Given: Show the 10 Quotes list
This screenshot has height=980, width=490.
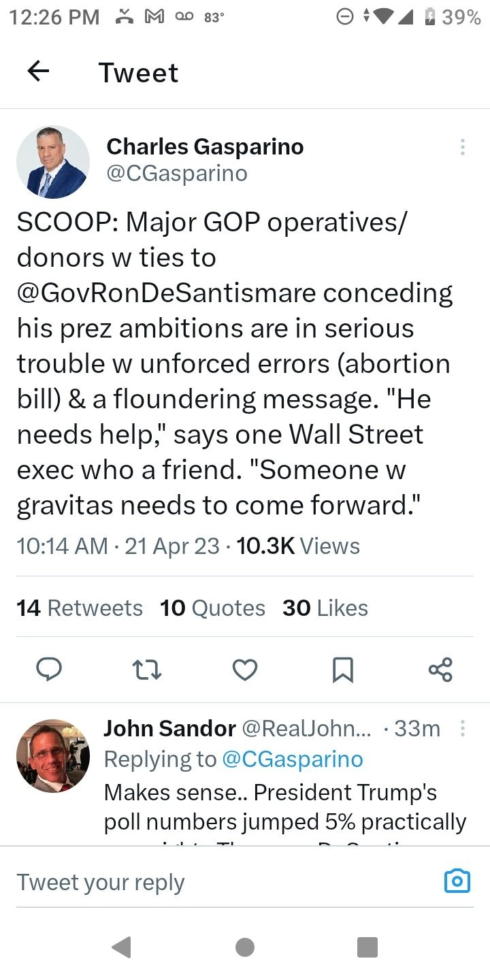Looking at the screenshot, I should tap(212, 608).
